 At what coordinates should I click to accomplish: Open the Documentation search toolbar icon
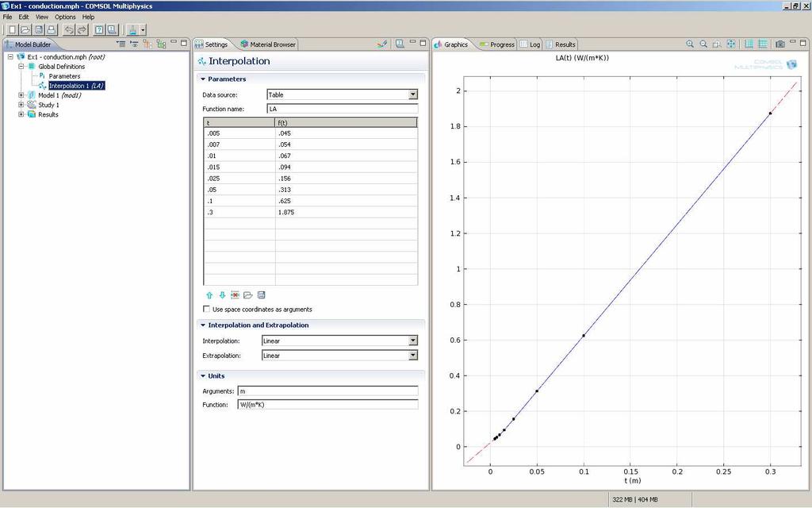112,29
